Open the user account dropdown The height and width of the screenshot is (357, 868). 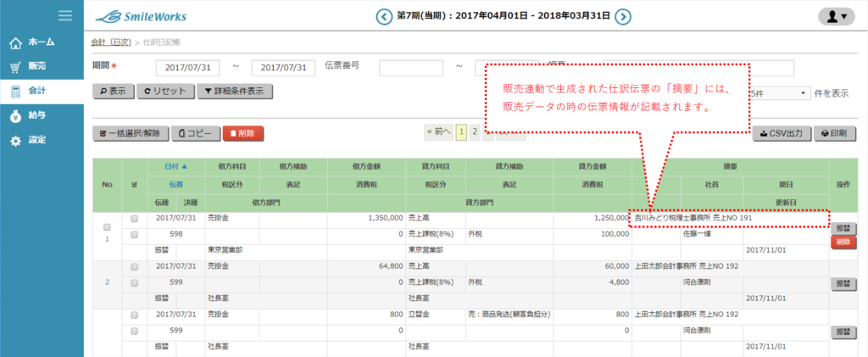point(835,16)
